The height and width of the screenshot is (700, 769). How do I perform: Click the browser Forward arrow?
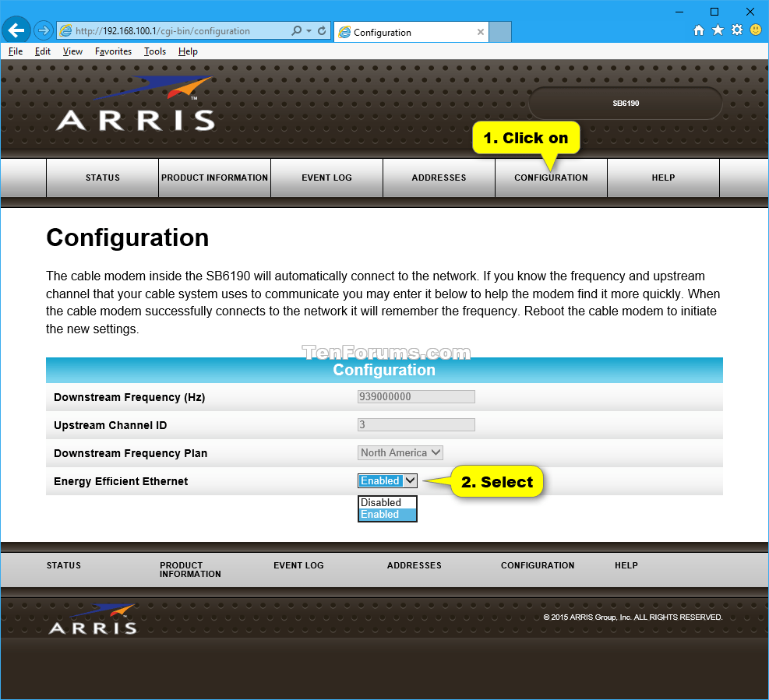point(43,30)
